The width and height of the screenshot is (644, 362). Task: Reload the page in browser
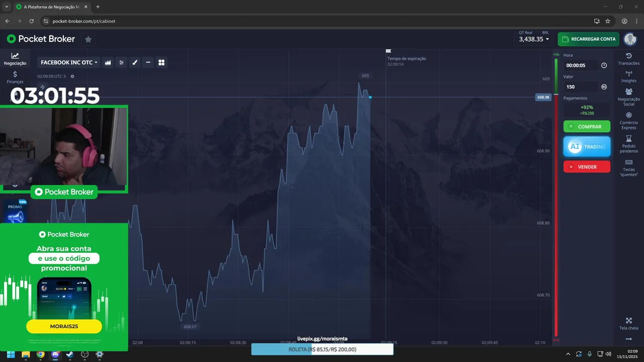coord(32,21)
